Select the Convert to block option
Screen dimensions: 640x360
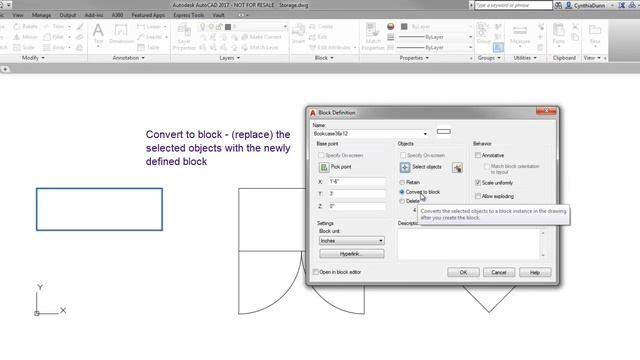402,192
